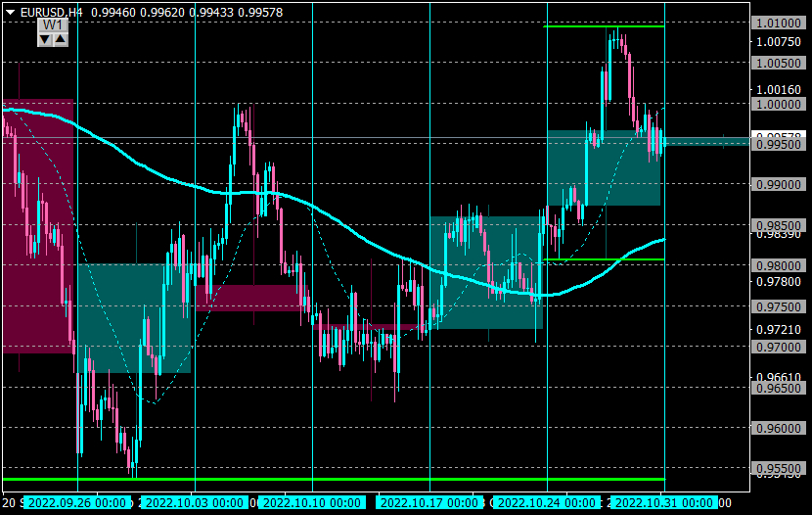The height and width of the screenshot is (515, 812).
Task: Click the up arrow button under W1
Action: point(61,39)
